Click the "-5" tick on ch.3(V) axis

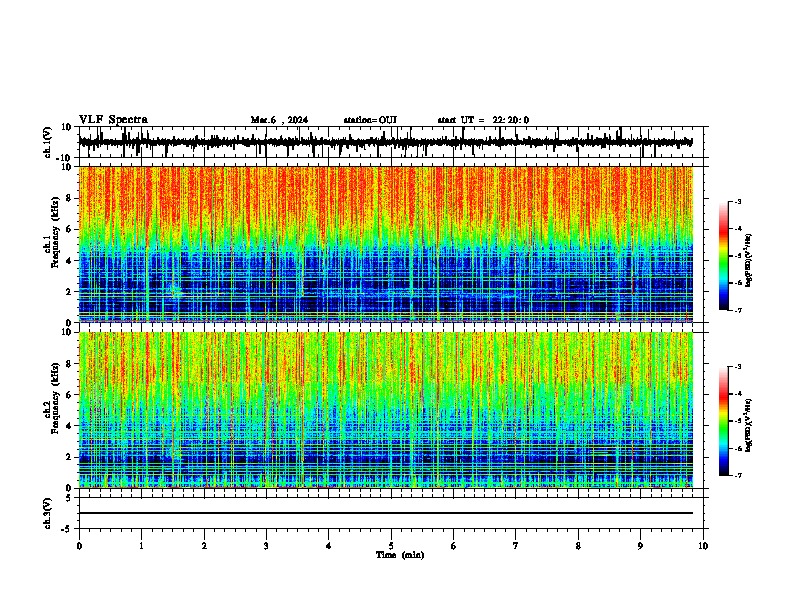(x=67, y=529)
